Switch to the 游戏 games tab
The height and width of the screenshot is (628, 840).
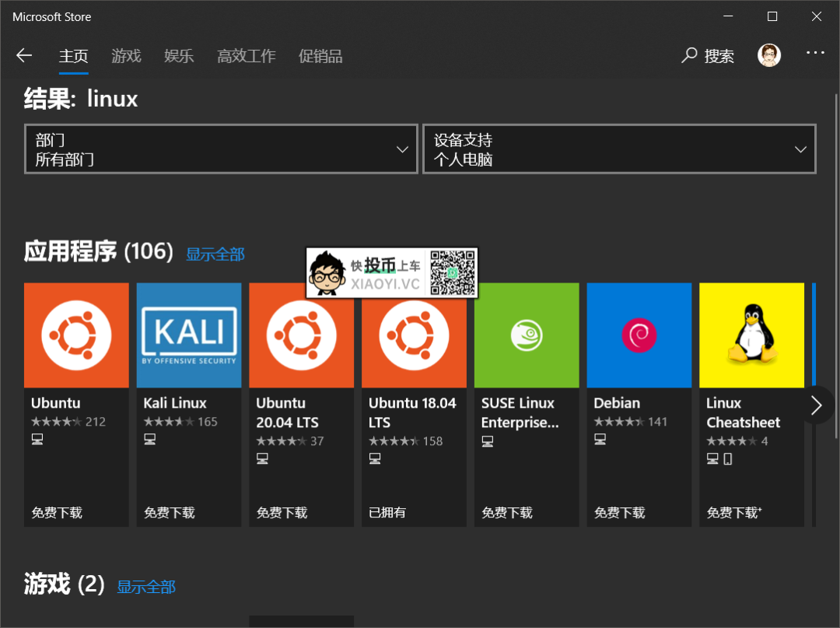point(127,56)
